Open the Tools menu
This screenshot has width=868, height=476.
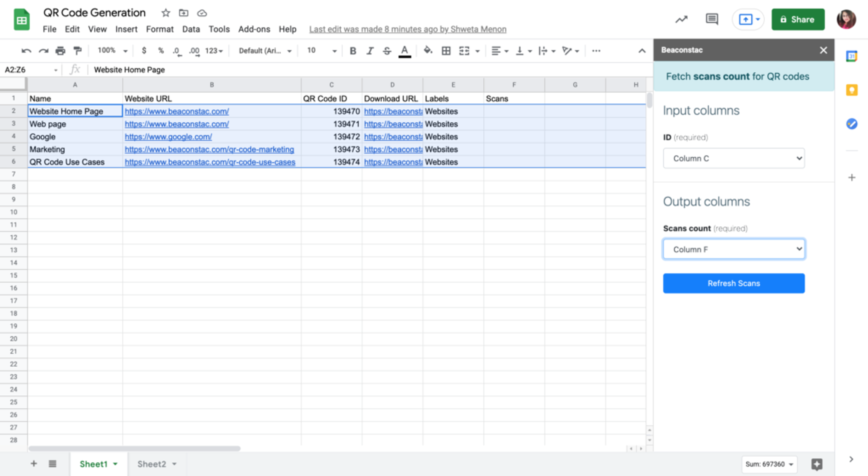coord(219,29)
